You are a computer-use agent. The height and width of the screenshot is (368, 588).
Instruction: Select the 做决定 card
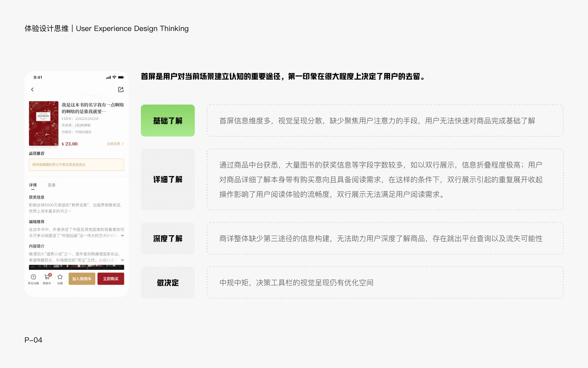pyautogui.click(x=168, y=282)
